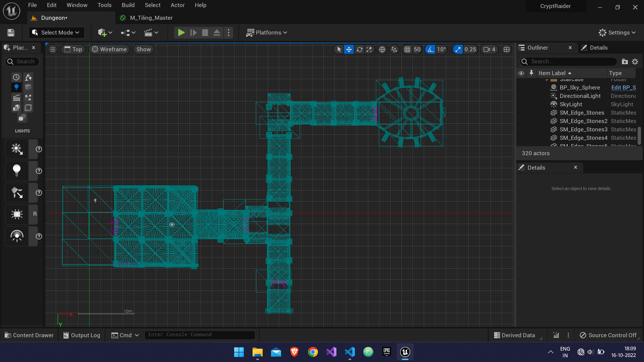Open the Platforms dropdown

tap(267, 33)
